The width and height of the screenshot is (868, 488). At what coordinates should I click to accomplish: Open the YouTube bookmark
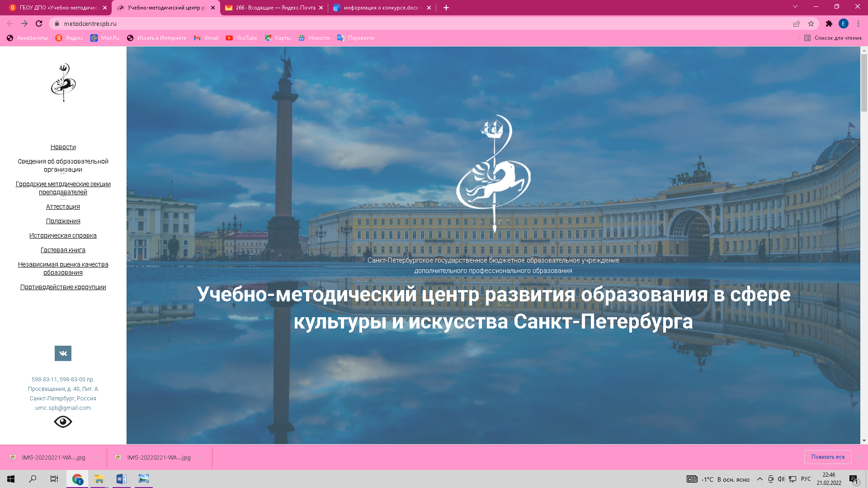coord(241,38)
